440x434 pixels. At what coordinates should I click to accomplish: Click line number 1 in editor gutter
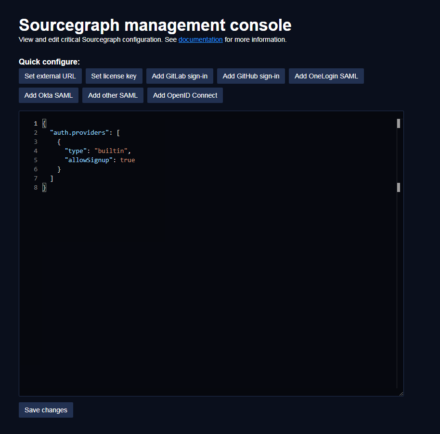[x=35, y=124]
